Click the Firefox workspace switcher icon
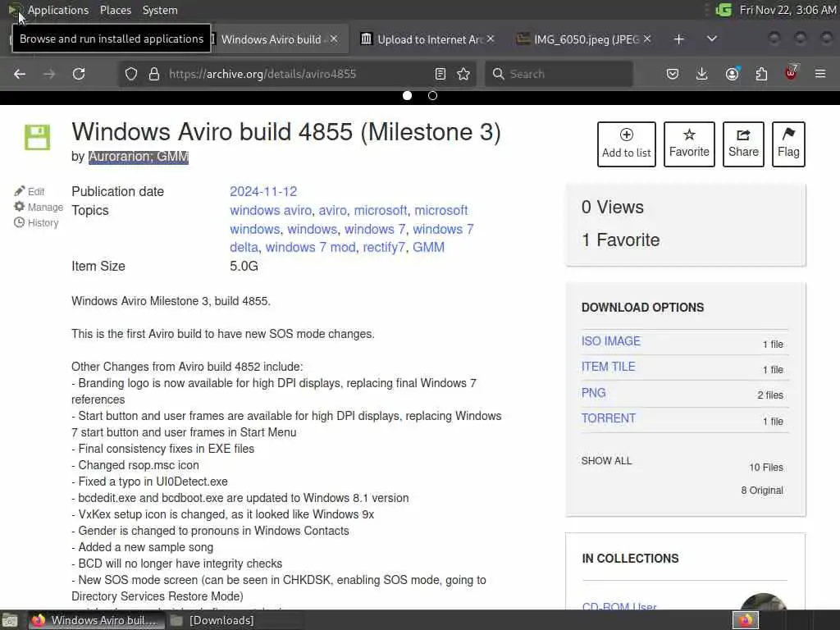This screenshot has height=630, width=840. click(x=746, y=620)
